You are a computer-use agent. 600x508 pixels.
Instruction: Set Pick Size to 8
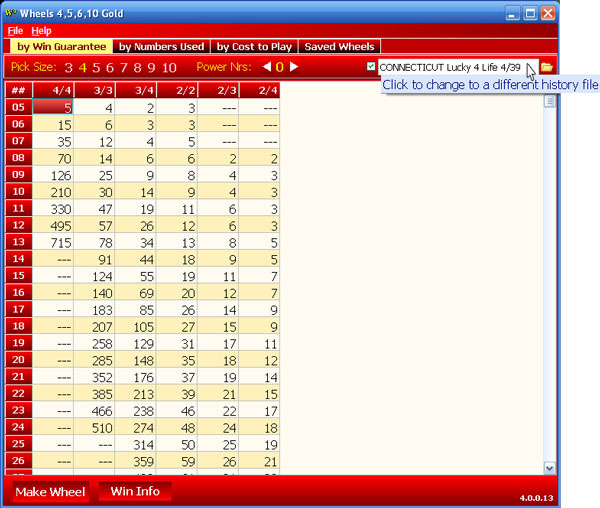[x=137, y=68]
